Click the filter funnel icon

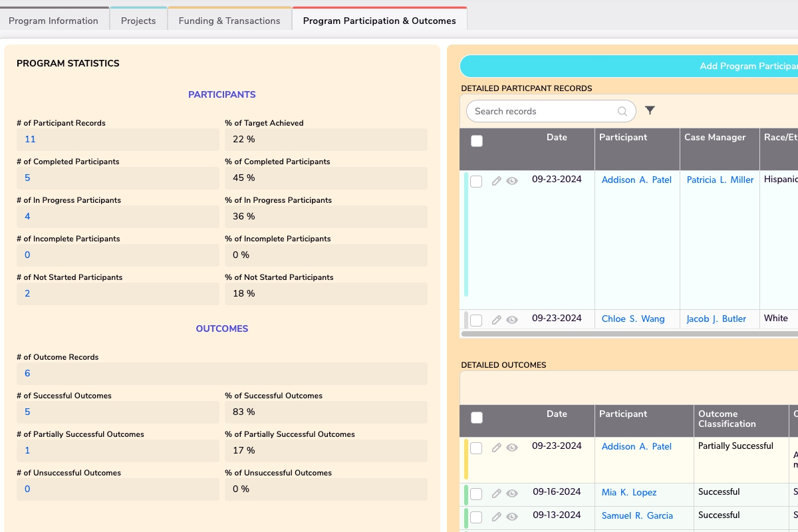click(x=650, y=110)
